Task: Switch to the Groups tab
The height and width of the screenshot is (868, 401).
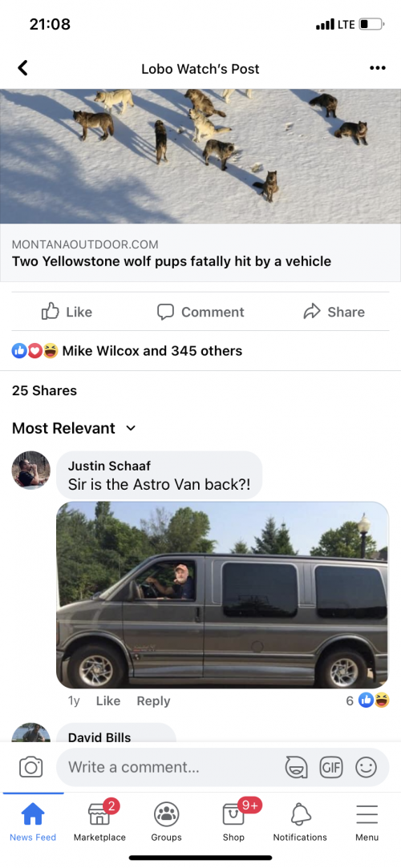Action: (x=166, y=822)
